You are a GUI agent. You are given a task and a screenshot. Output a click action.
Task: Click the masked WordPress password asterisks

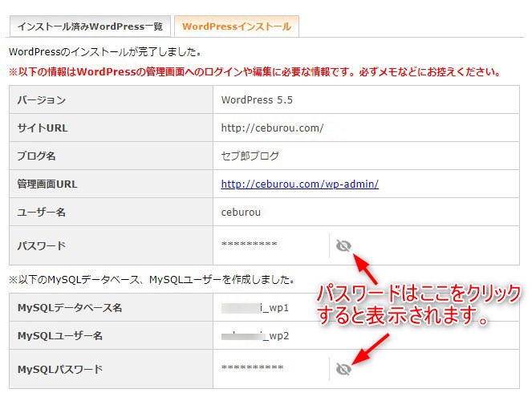(x=249, y=244)
